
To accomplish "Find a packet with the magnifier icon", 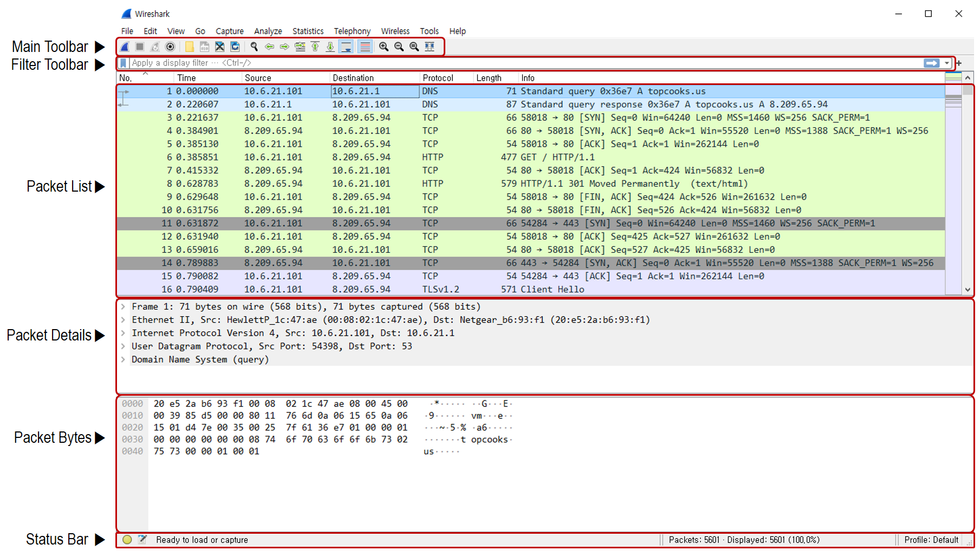I will pos(254,47).
